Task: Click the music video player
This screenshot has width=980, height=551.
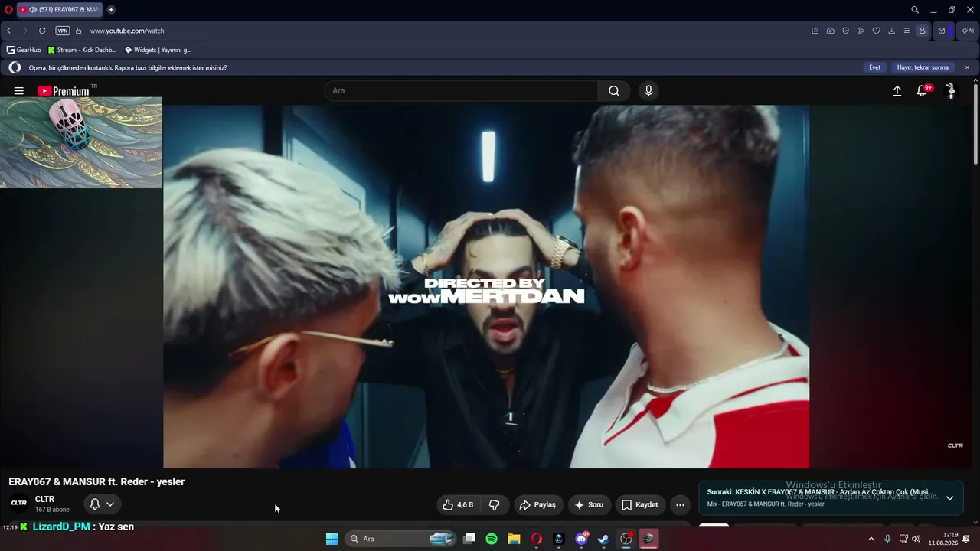Action: click(486, 286)
